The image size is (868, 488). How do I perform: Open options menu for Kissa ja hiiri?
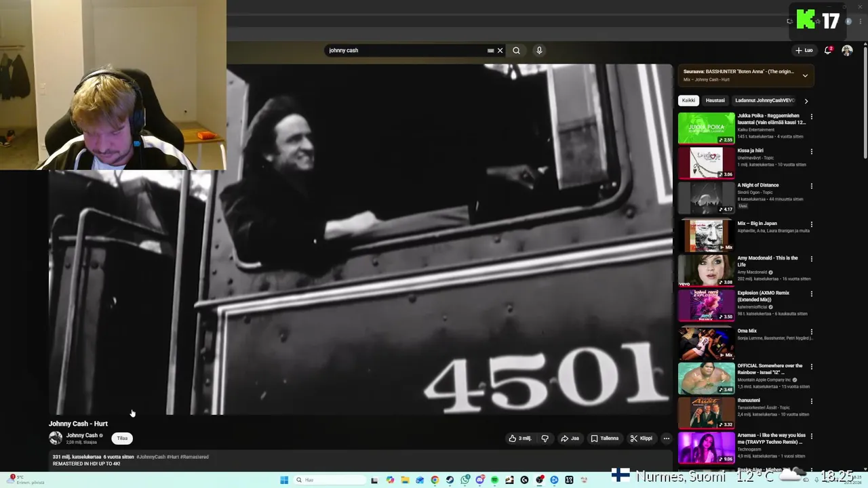click(811, 151)
